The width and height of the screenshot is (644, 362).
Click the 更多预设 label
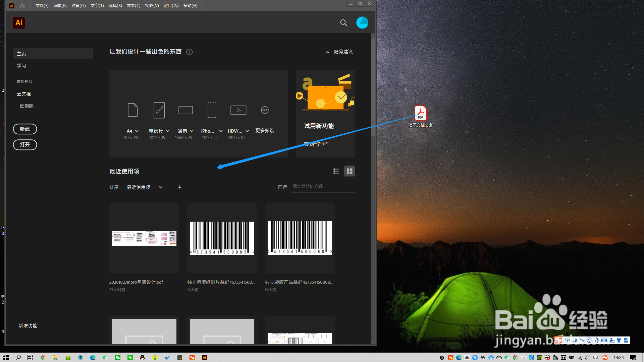click(265, 130)
